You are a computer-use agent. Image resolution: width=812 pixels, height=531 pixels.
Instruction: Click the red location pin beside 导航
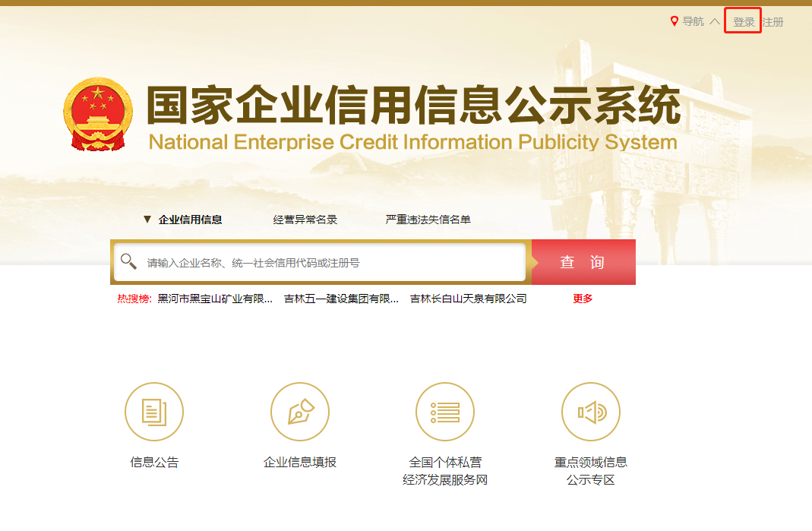pyautogui.click(x=673, y=21)
